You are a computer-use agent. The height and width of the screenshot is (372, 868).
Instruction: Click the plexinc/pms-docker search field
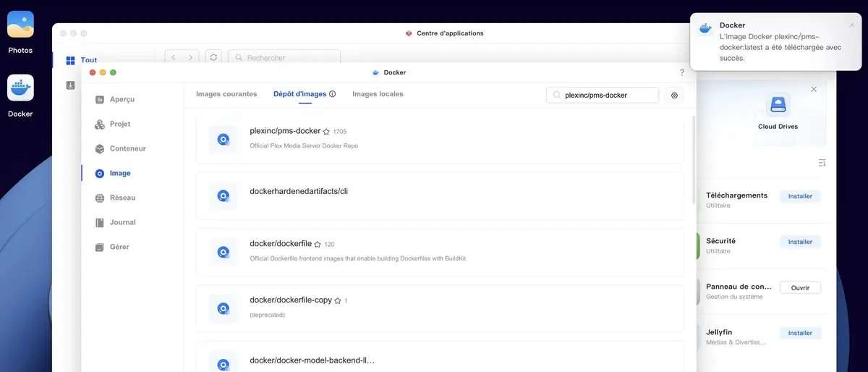click(603, 95)
